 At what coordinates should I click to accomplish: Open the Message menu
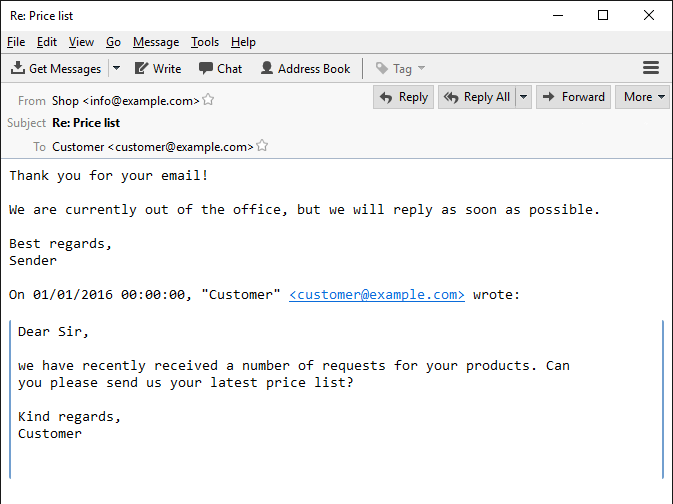[x=156, y=42]
